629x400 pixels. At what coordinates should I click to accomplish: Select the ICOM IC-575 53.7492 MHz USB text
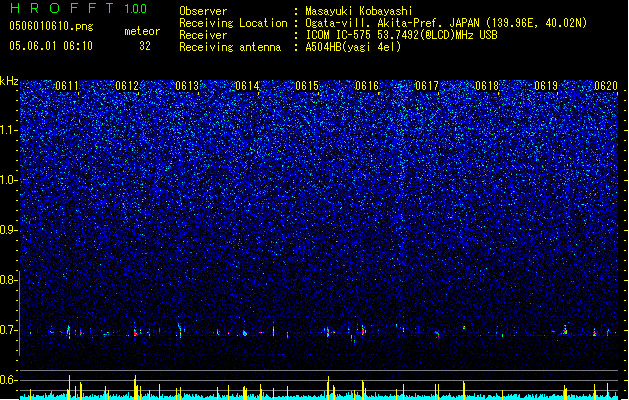tap(401, 35)
